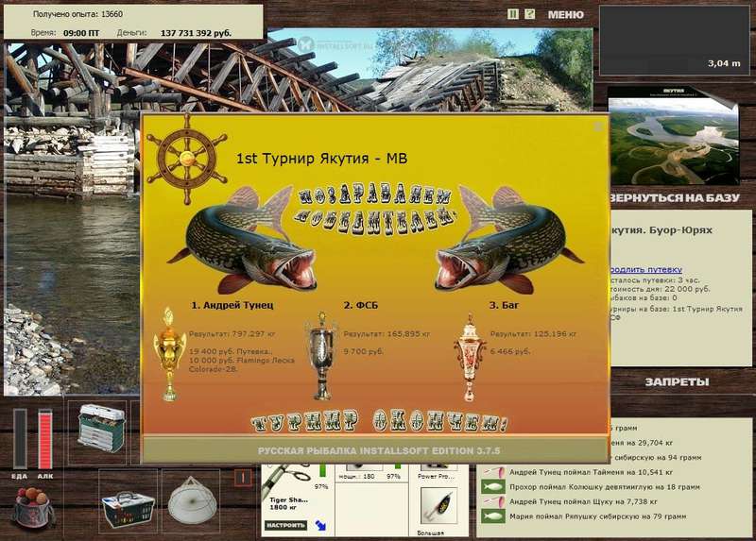
Task: Click the bronze trophy for Баг
Action: pyautogui.click(x=469, y=358)
